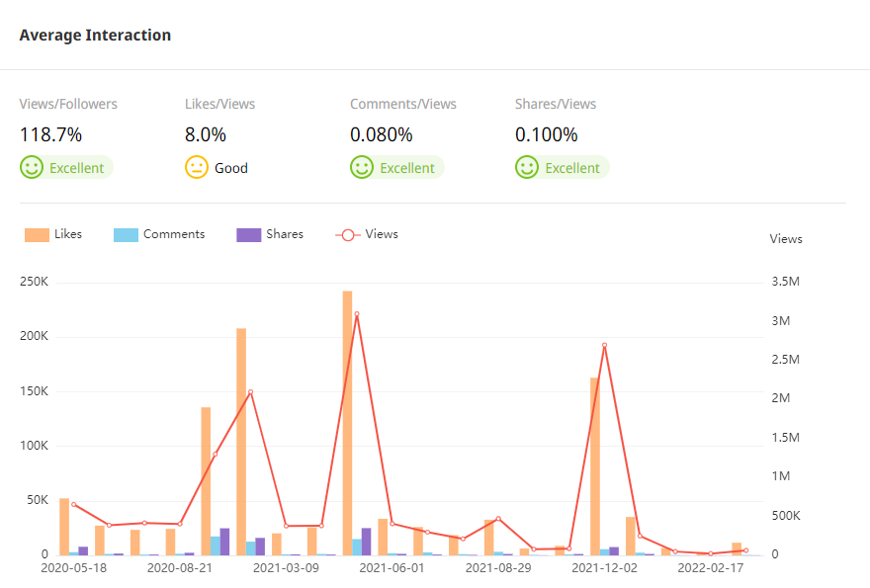Click the Shares/Views metric label
Viewport: 870px width, 588px height.
click(556, 104)
